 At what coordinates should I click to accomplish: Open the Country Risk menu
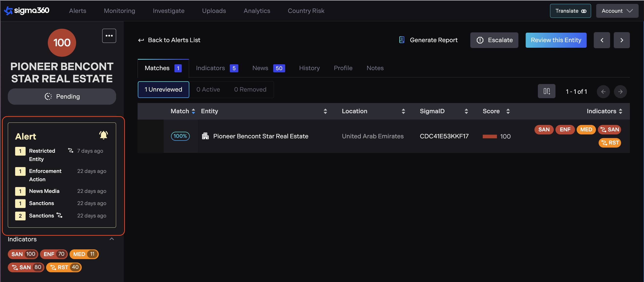tap(306, 11)
